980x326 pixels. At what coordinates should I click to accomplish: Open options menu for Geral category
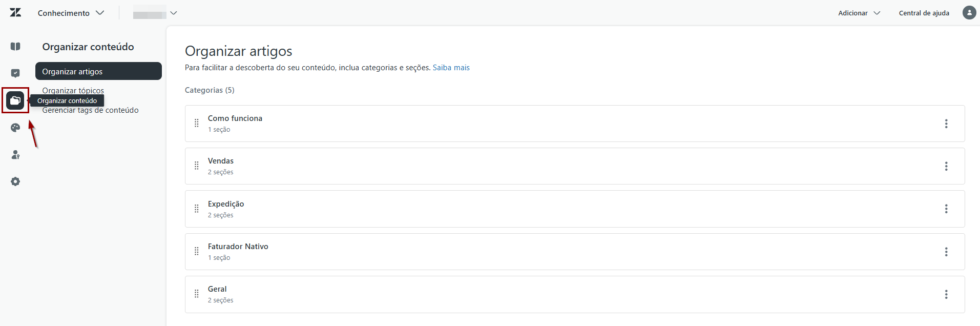pyautogui.click(x=946, y=294)
